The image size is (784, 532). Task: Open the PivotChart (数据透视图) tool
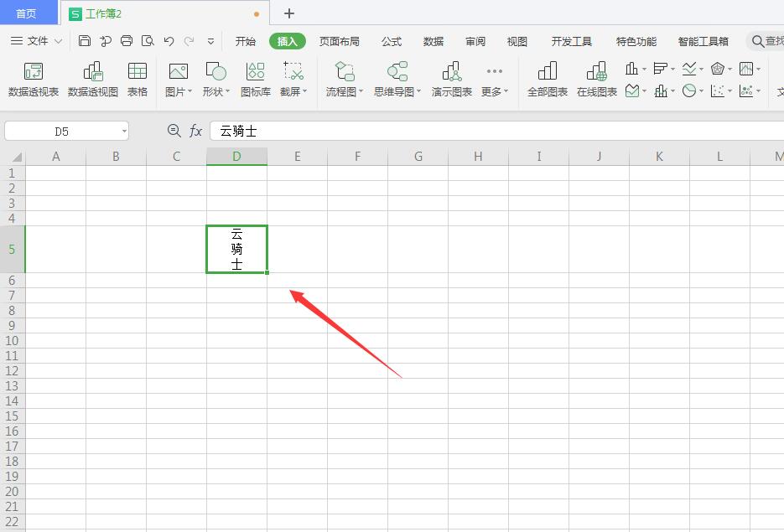(92, 78)
